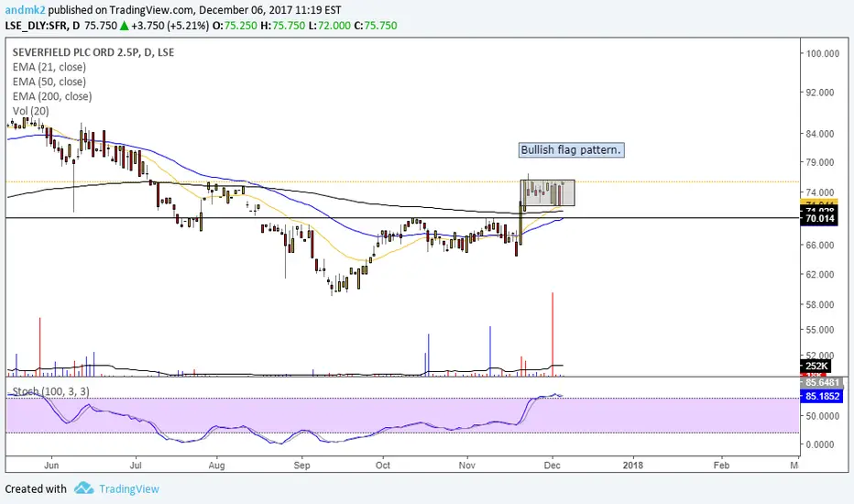Click the close price C:75.750

(376, 26)
